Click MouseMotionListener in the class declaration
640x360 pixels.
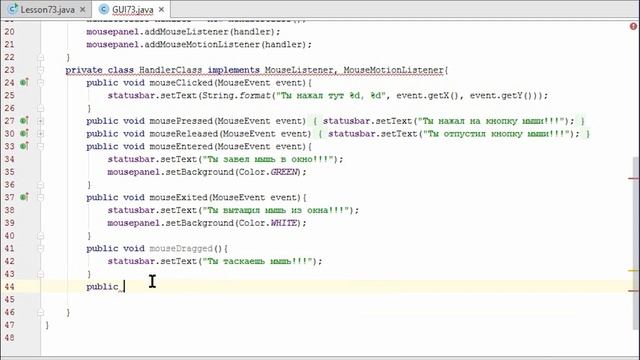point(393,70)
